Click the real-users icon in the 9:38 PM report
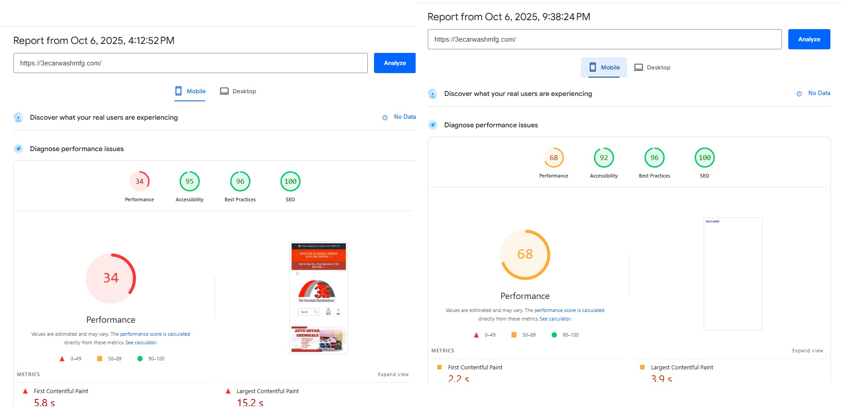868x416 pixels. coord(433,94)
